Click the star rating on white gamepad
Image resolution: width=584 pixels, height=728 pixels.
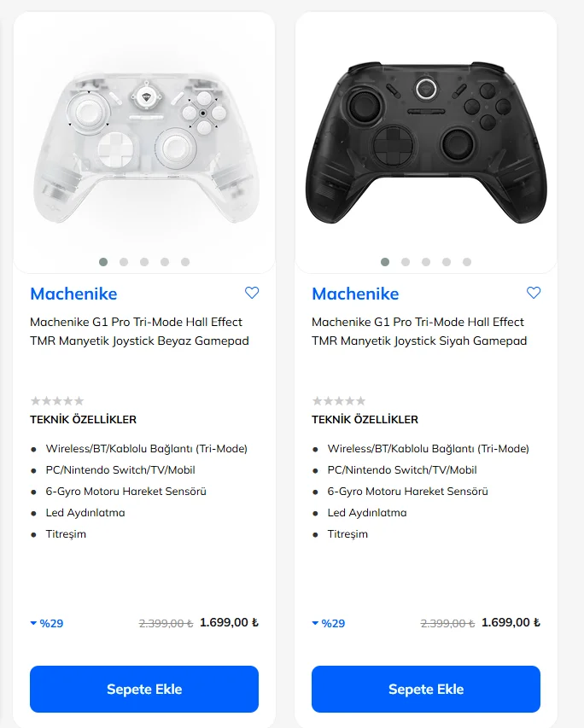click(x=57, y=400)
